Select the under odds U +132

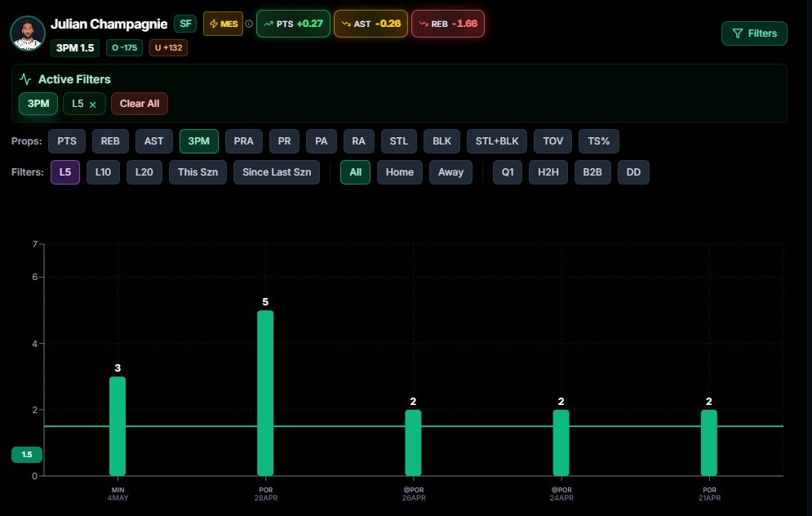coord(168,48)
